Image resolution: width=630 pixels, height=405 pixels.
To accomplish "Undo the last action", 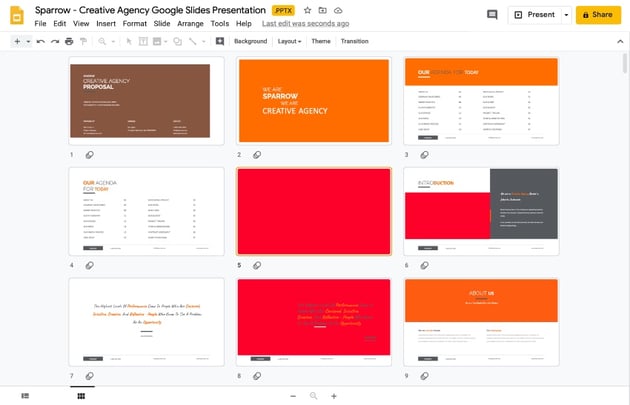I will pos(41,41).
